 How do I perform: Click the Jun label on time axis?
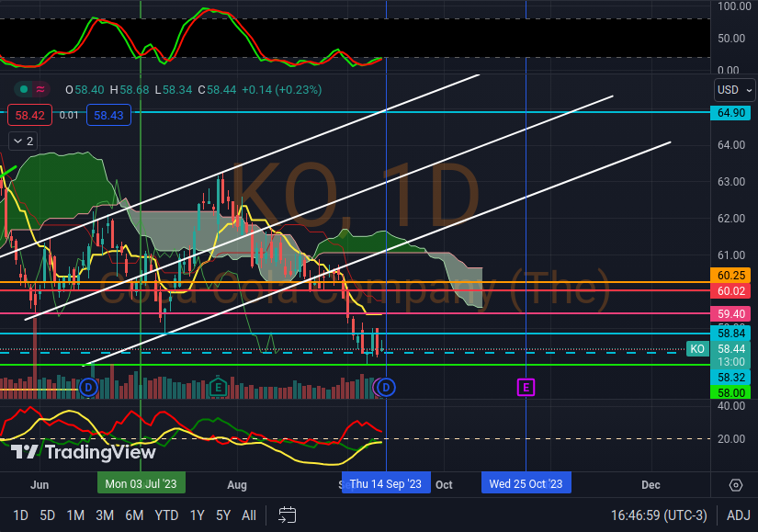pyautogui.click(x=40, y=484)
